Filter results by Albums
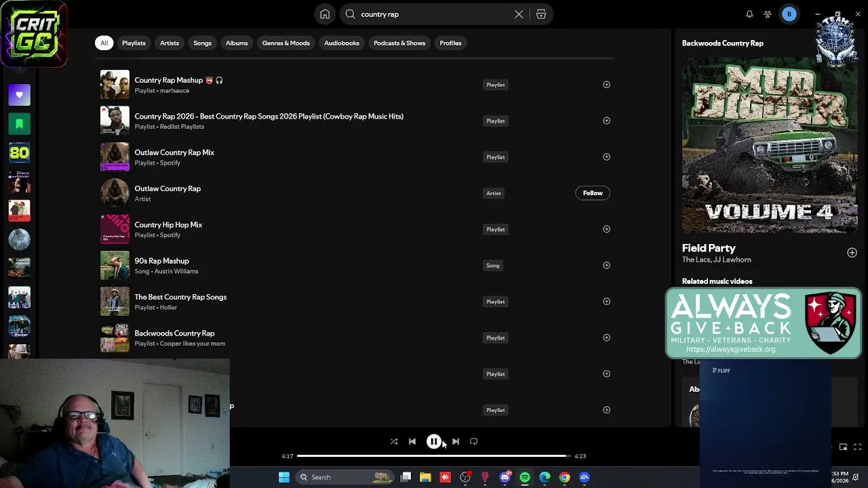868x488 pixels. click(237, 43)
